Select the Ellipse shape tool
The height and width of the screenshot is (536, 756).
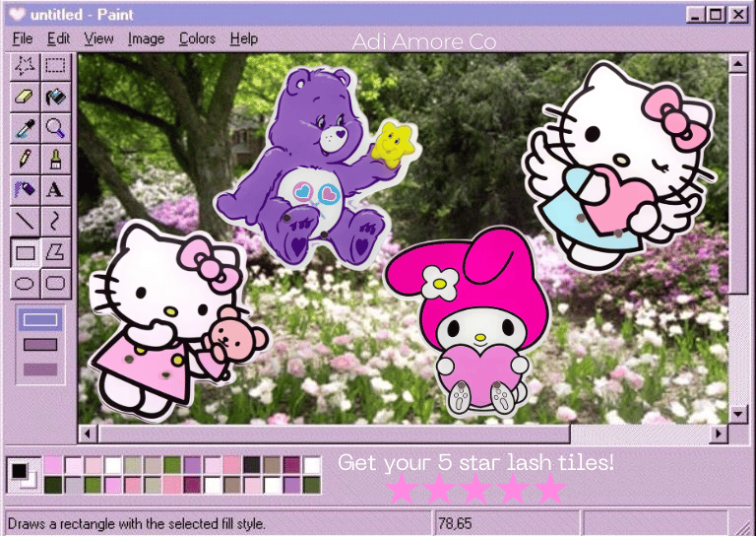[26, 283]
